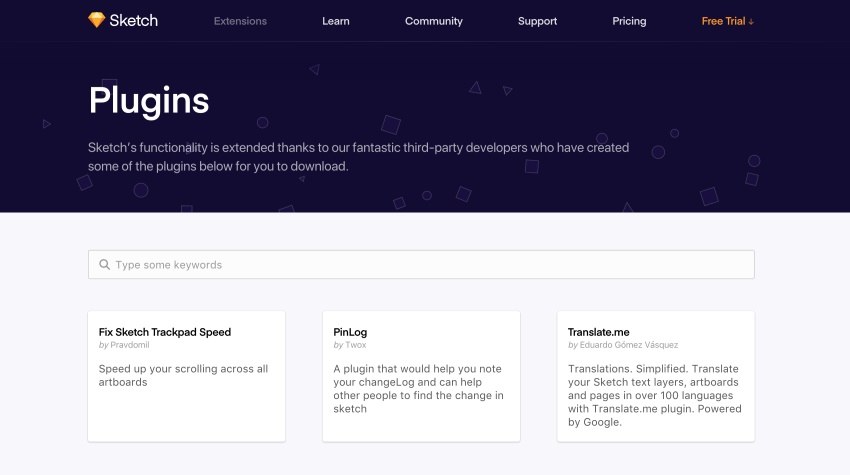Open the PinLog plugin title
The width and height of the screenshot is (850, 475).
350,332
